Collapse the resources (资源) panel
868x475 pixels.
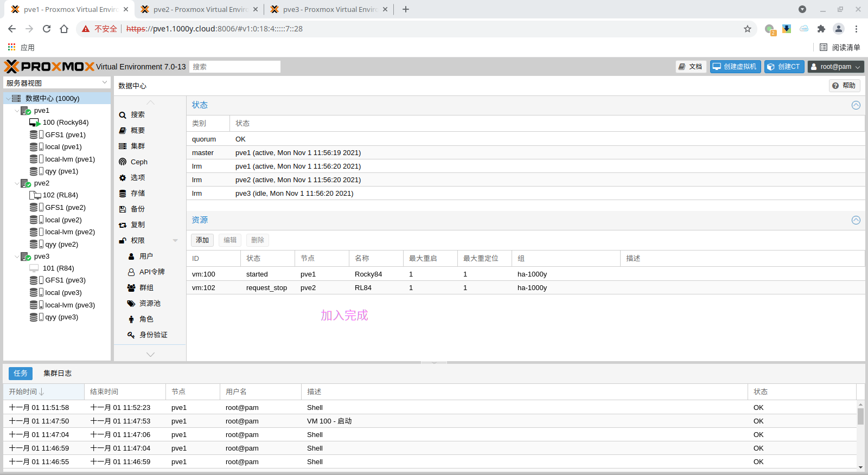[856, 220]
